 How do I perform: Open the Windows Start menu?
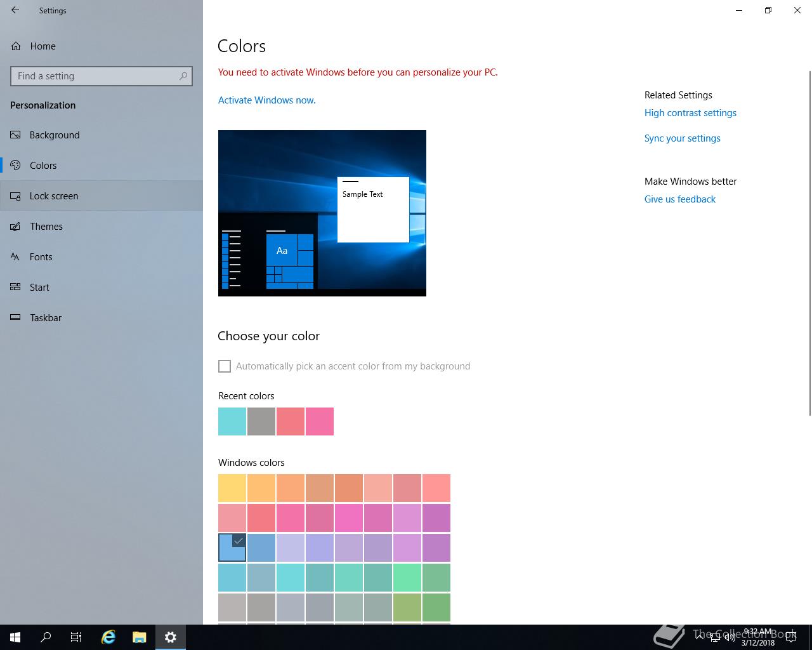15,637
